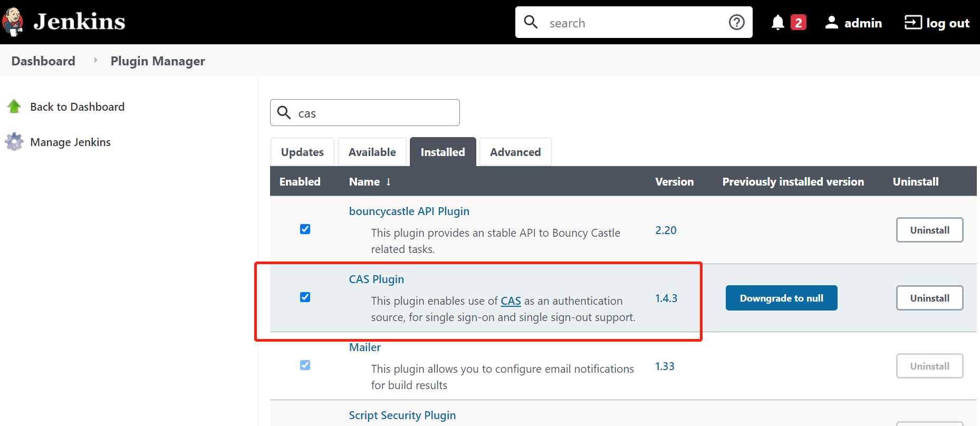Click the Manage Jenkins gear icon
This screenshot has height=426, width=980.
point(14,142)
